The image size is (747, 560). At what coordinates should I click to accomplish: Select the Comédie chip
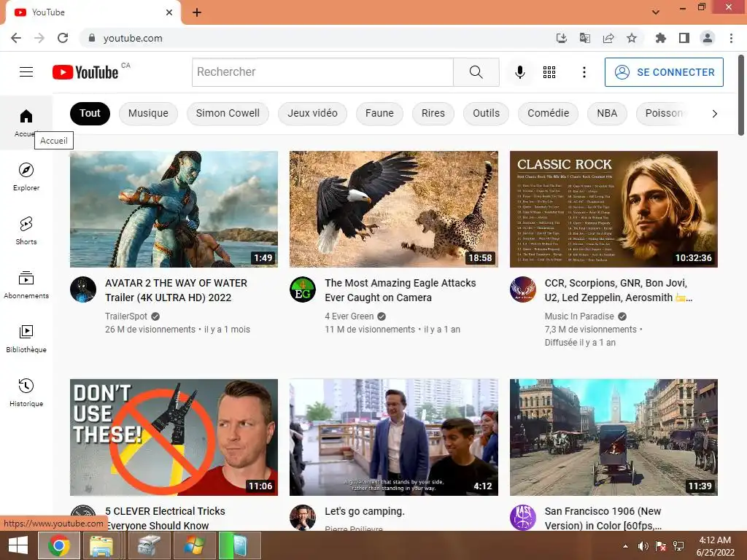point(549,113)
